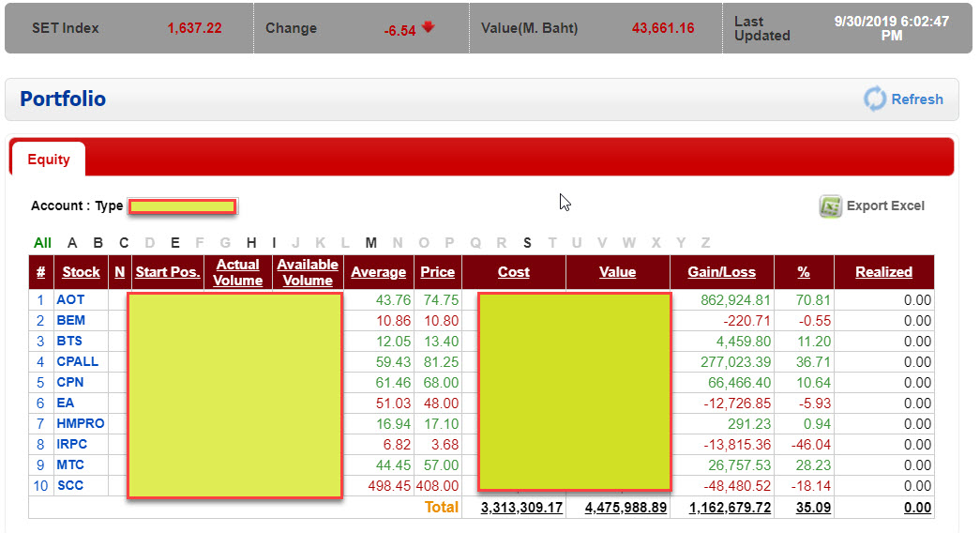This screenshot has height=533, width=980.
Task: Open the AOT stock link
Action: (70, 299)
